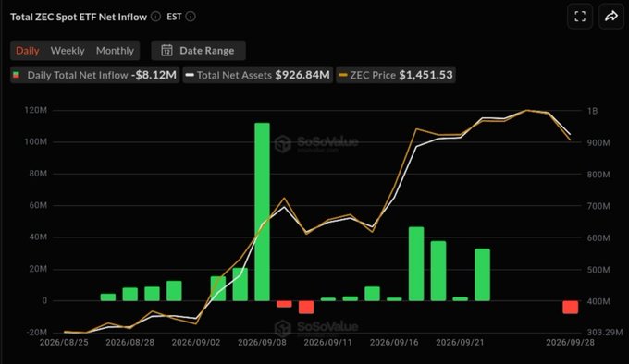Viewport: 629px width, 364px height.
Task: Click the 2026/09/11 x-axis date label
Action: coord(327,343)
